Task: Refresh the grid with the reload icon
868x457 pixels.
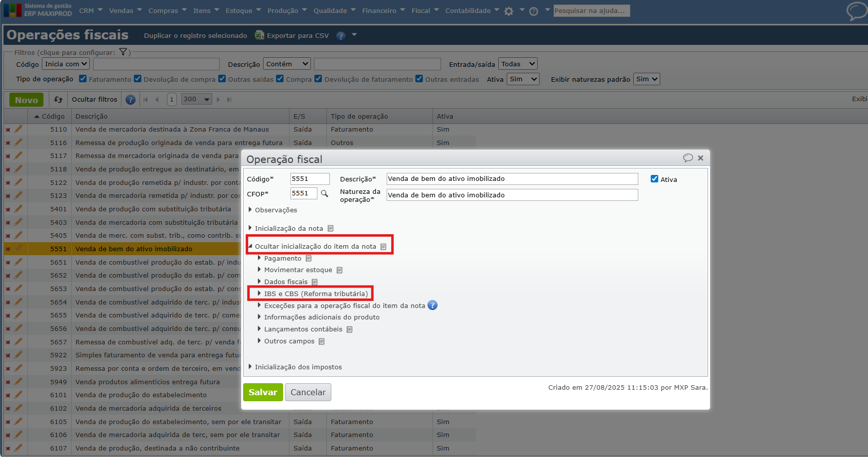Action: 58,100
